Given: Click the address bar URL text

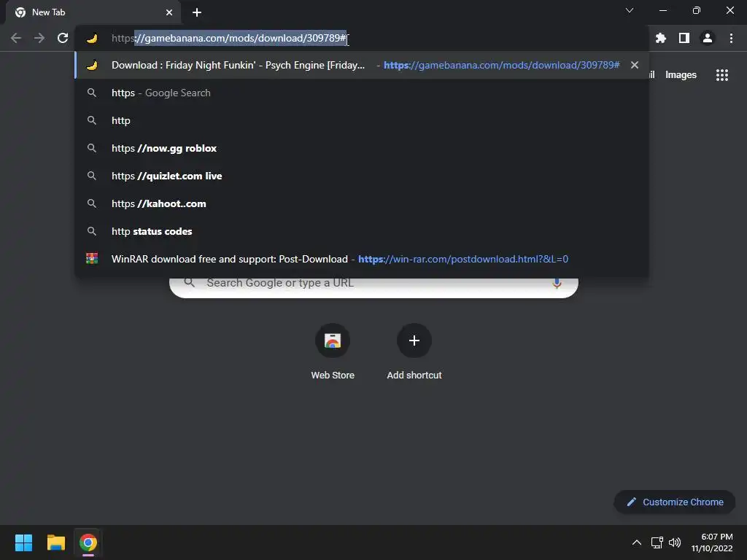Looking at the screenshot, I should coord(228,38).
